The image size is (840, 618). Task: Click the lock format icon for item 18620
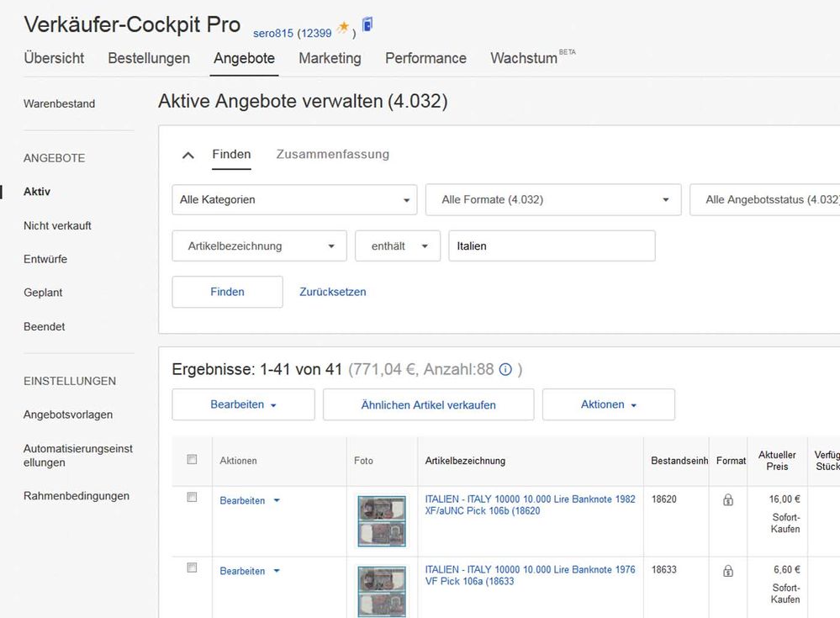[x=728, y=500]
